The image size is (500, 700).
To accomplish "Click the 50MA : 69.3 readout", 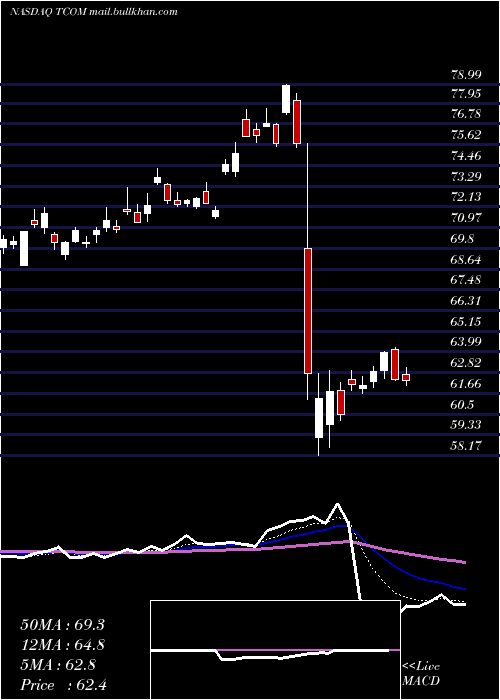I will pyautogui.click(x=62, y=625).
